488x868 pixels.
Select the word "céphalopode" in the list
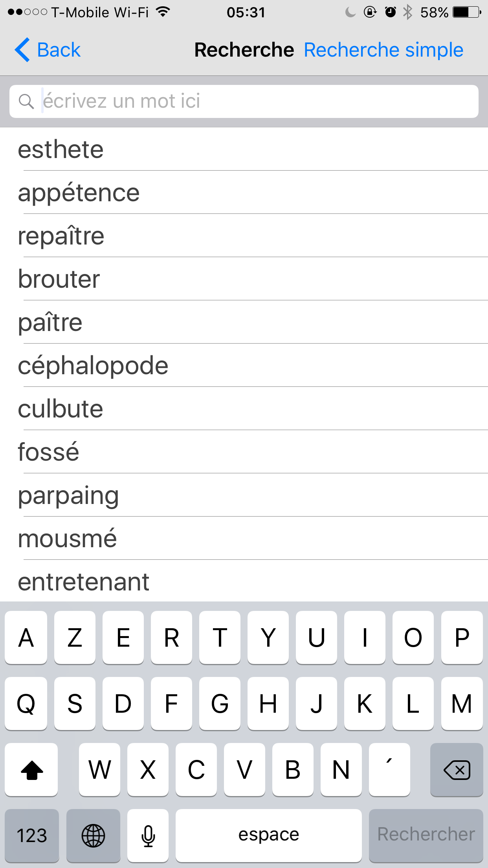pos(94,366)
